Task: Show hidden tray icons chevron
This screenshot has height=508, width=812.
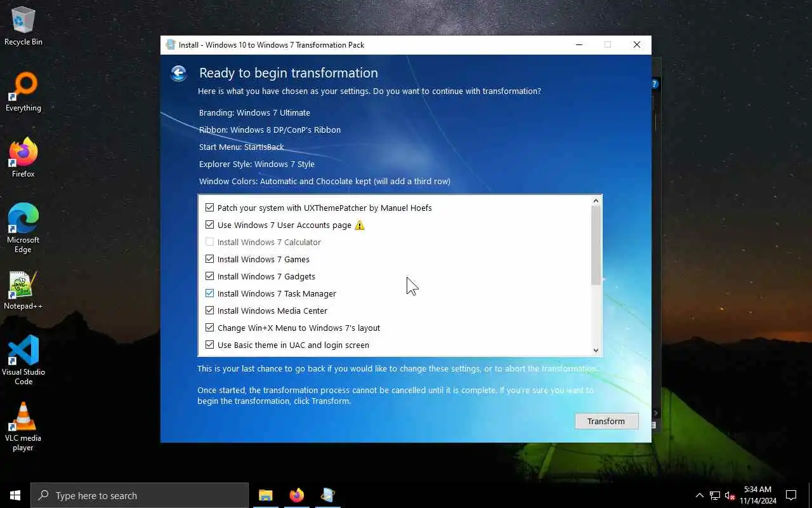Action: [699, 495]
